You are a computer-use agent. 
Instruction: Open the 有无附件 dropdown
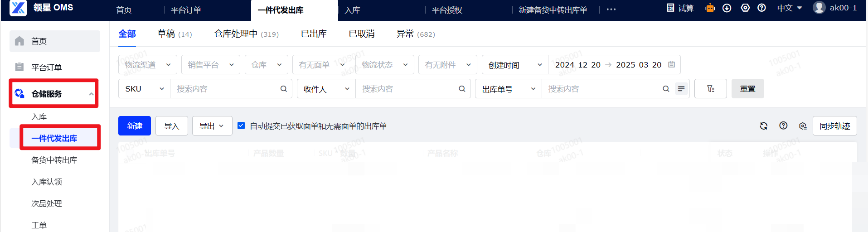(x=448, y=65)
